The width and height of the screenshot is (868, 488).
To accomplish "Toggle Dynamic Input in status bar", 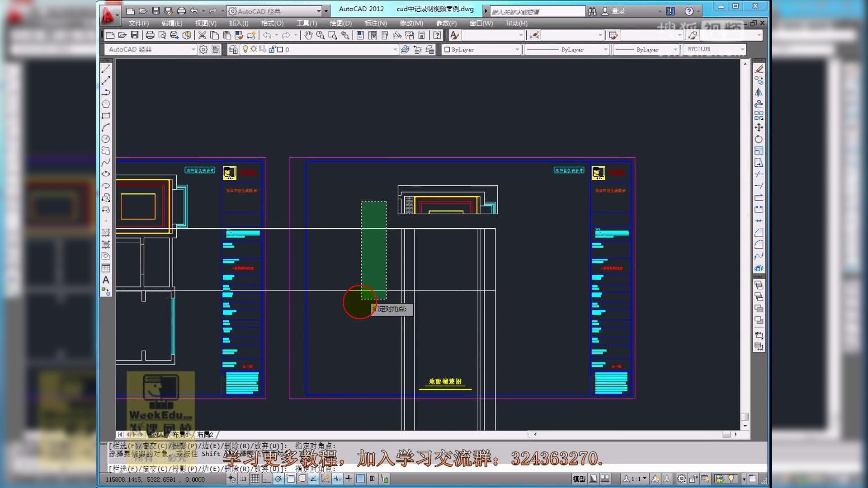I will click(337, 479).
